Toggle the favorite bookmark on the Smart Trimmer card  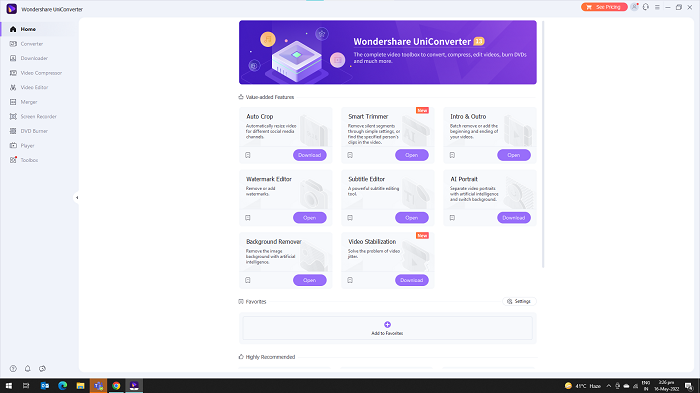point(350,155)
